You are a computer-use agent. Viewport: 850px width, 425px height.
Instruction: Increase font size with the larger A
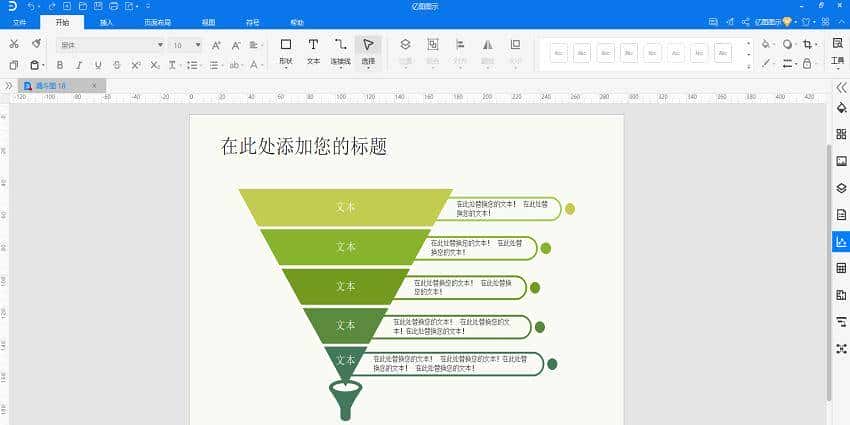[x=216, y=46]
